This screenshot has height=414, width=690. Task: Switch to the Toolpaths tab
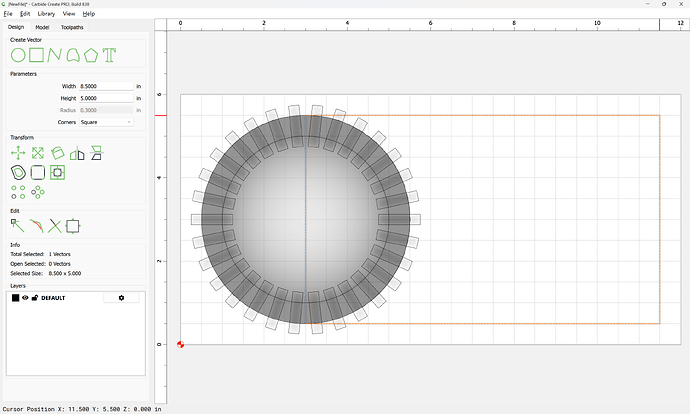point(72,27)
